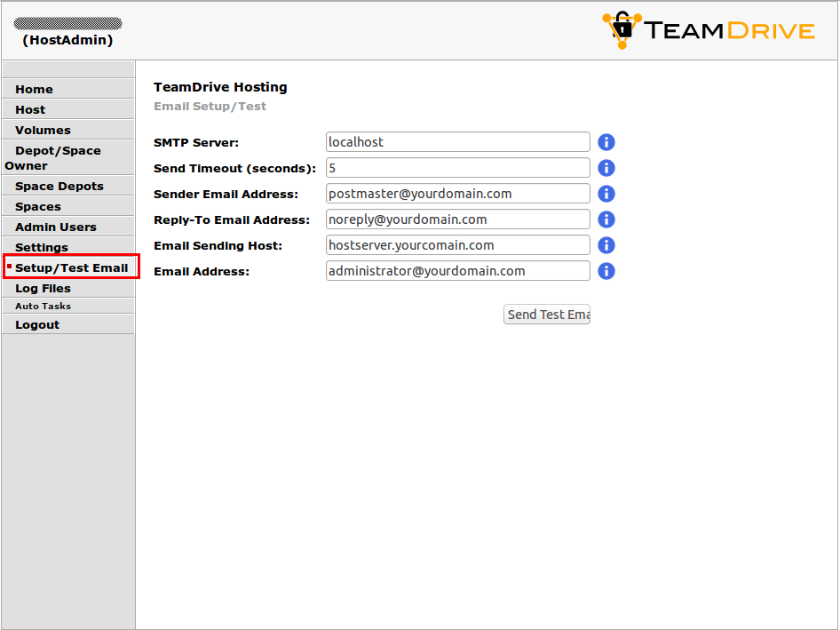
Task: Open the Volumes section
Action: pos(43,130)
